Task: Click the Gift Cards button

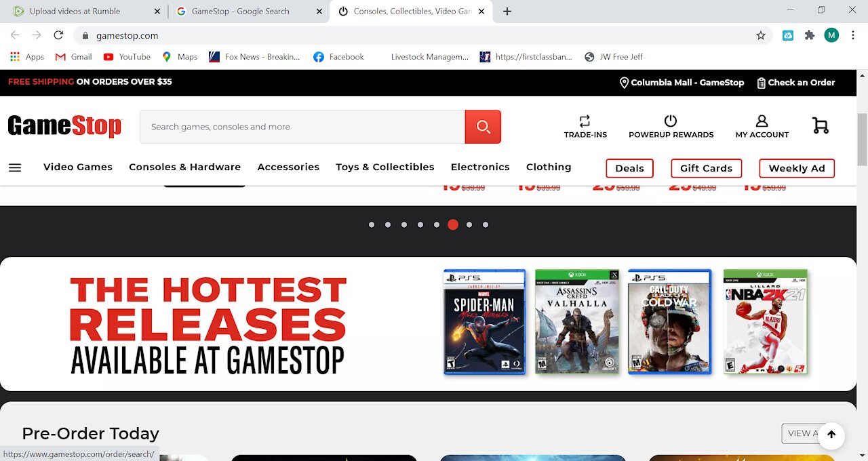Action: point(706,168)
